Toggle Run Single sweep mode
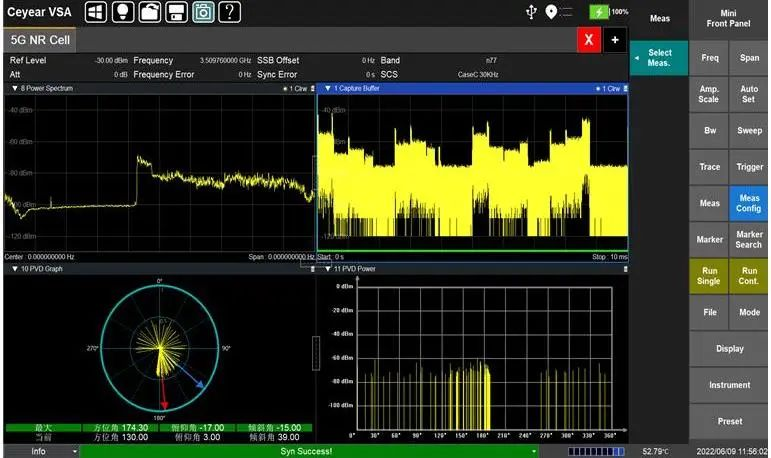Image resolution: width=771 pixels, height=458 pixels. [x=709, y=275]
